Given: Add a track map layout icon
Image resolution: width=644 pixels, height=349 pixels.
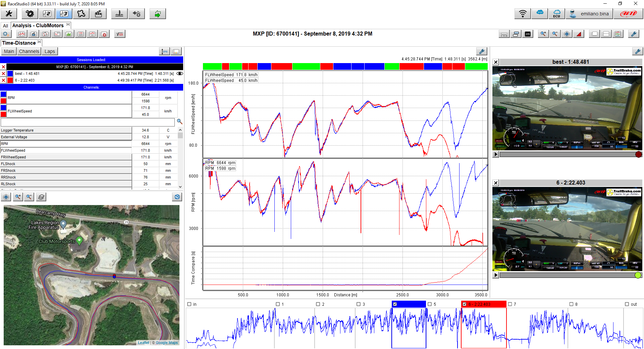Looking at the screenshot, I should (45, 34).
